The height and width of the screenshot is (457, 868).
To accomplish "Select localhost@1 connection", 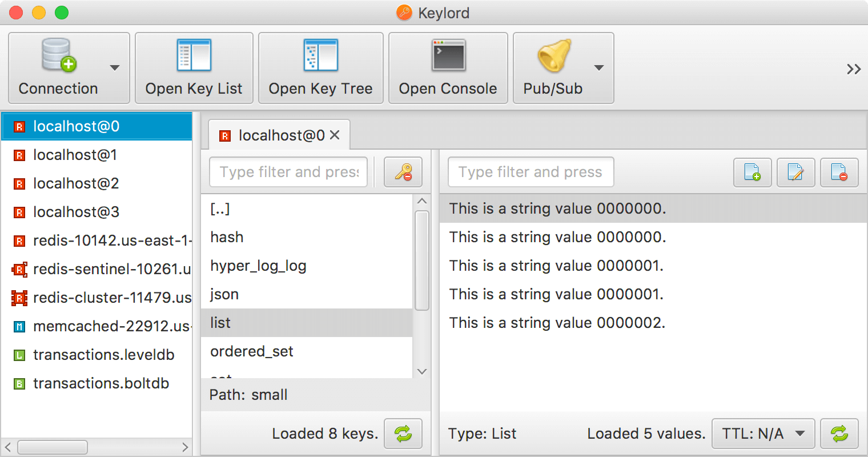I will (97, 155).
